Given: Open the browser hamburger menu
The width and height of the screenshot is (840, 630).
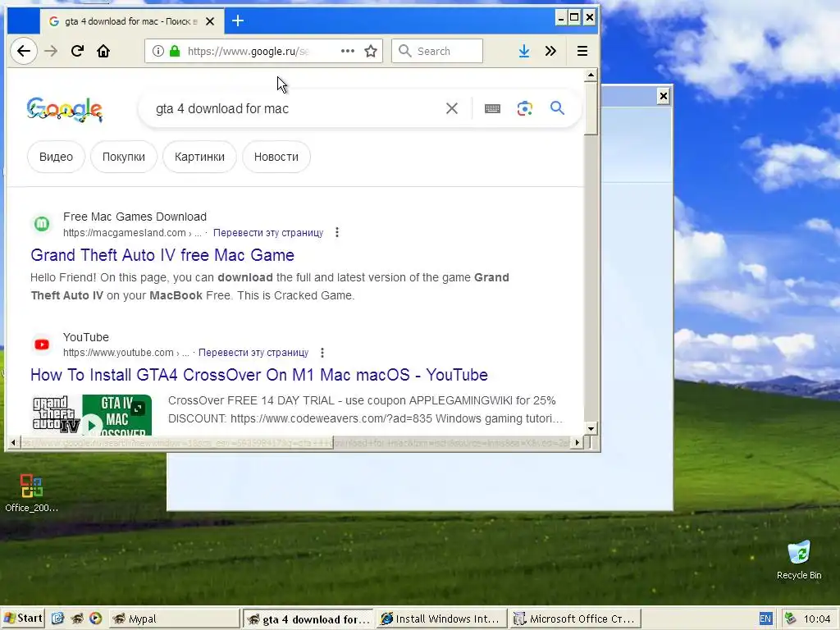Looking at the screenshot, I should coord(582,51).
